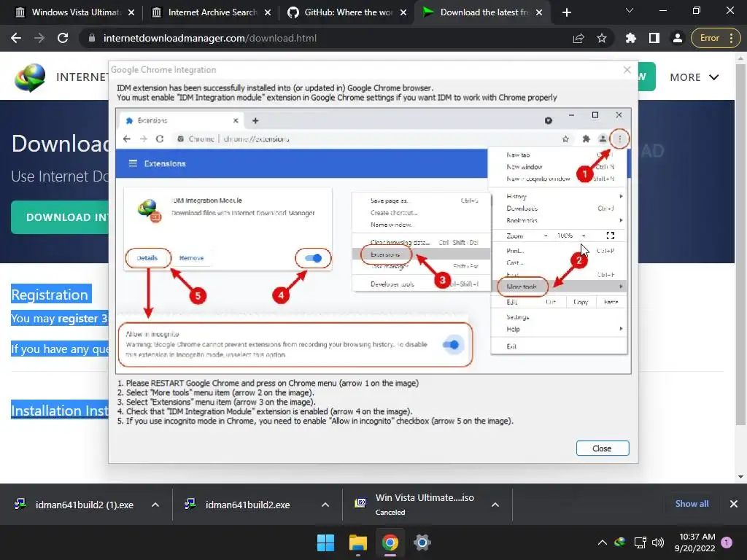Click the IDM system tray icon
The width and height of the screenshot is (747, 560).
[x=620, y=542]
